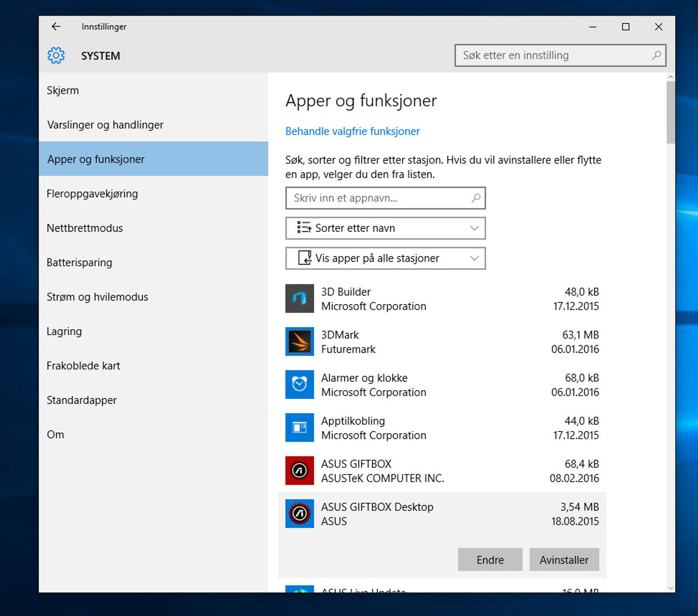Click the 63,1 MB size value

pyautogui.click(x=580, y=335)
